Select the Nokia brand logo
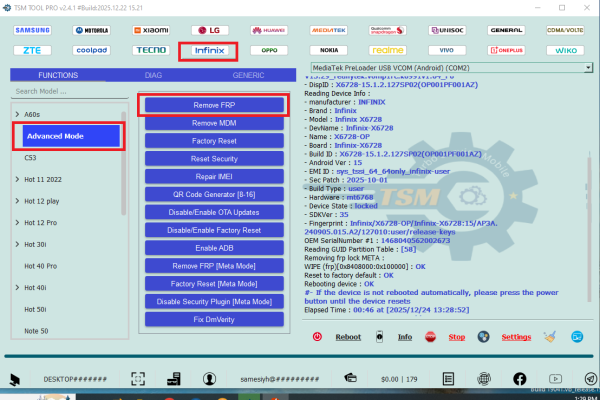Screen dimensions: 600x400 coord(328,50)
